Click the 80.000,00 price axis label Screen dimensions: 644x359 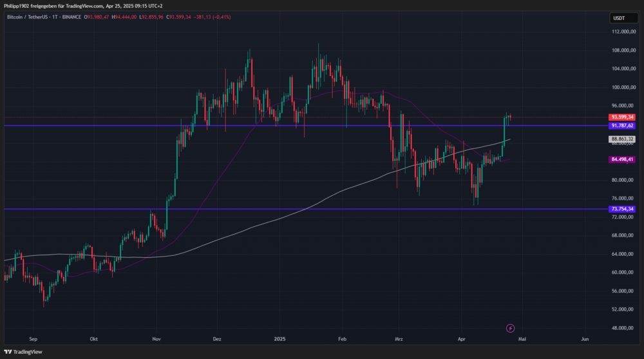tap(623, 180)
